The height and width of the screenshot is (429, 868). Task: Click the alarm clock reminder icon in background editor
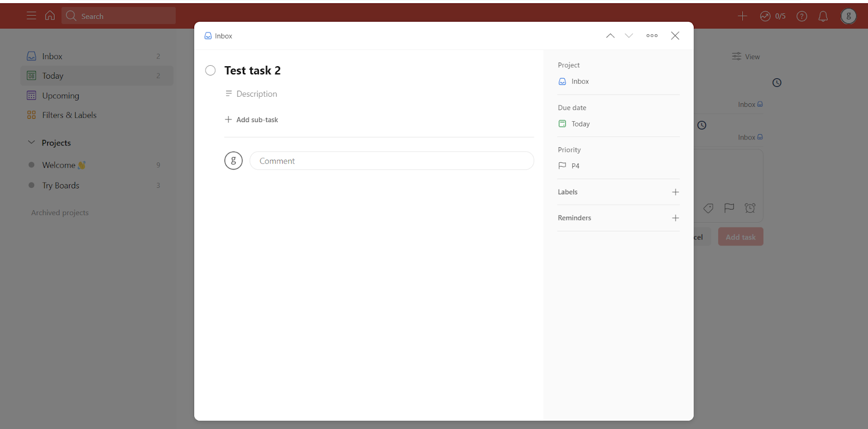750,208
